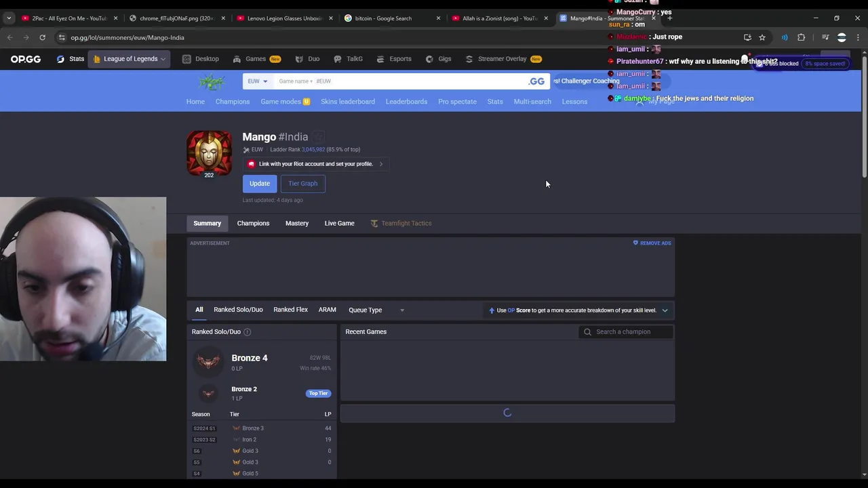Click the REMOVE ADS link
This screenshot has width=868, height=488.
pyautogui.click(x=652, y=243)
